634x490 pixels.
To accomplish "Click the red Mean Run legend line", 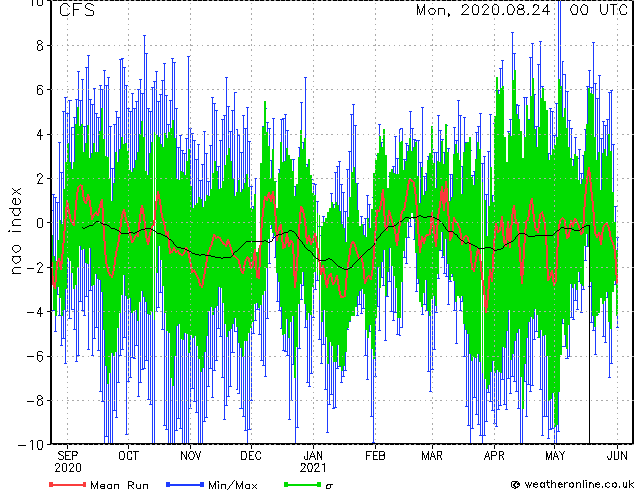I will point(67,485).
